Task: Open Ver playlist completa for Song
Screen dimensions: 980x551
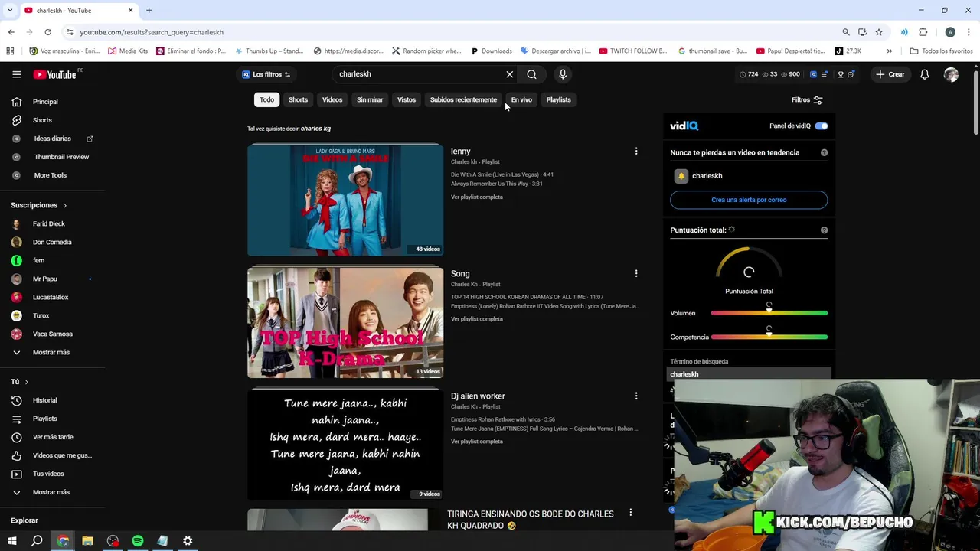Action: [476, 319]
